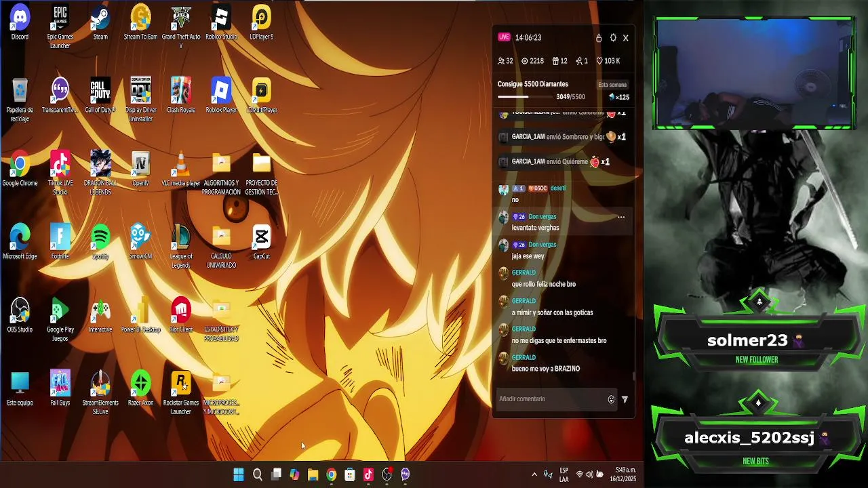Click the gifts count in live panel
This screenshot has height=488, width=868.
pos(559,61)
